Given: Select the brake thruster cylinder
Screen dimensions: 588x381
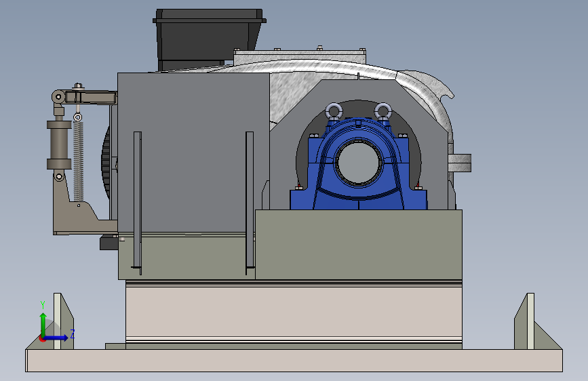Looking at the screenshot, I should pos(59,144).
